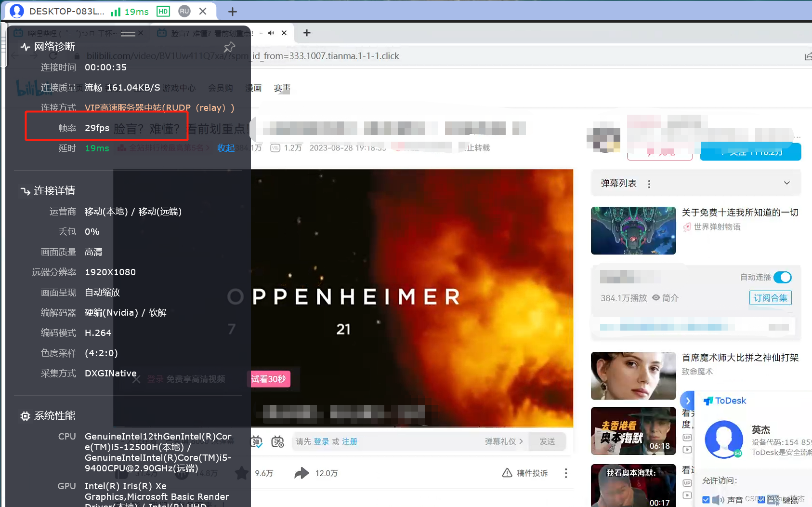Open danmaku style settings icon
Screen dimensions: 812x507
point(278,441)
